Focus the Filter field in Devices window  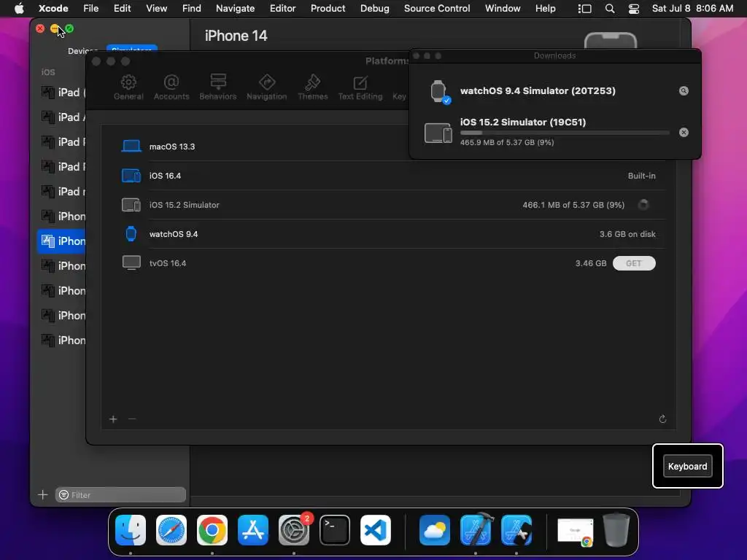[x=120, y=495]
